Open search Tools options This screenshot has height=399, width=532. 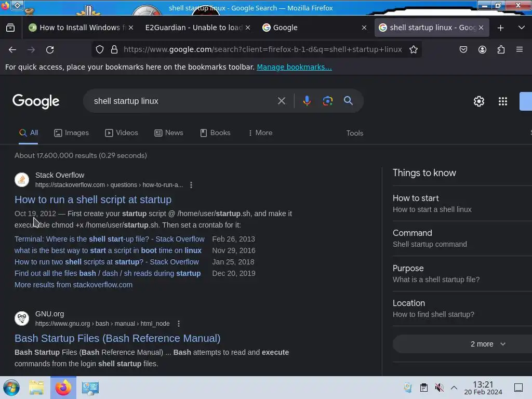[354, 133]
